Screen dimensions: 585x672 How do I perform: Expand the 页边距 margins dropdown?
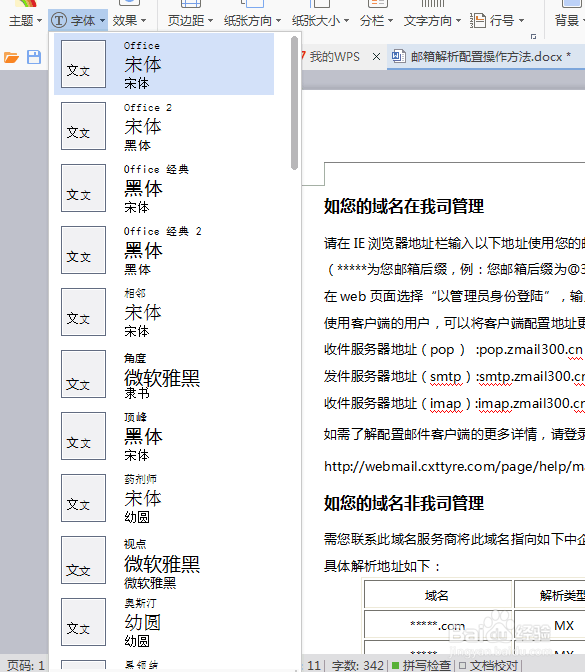(190, 20)
